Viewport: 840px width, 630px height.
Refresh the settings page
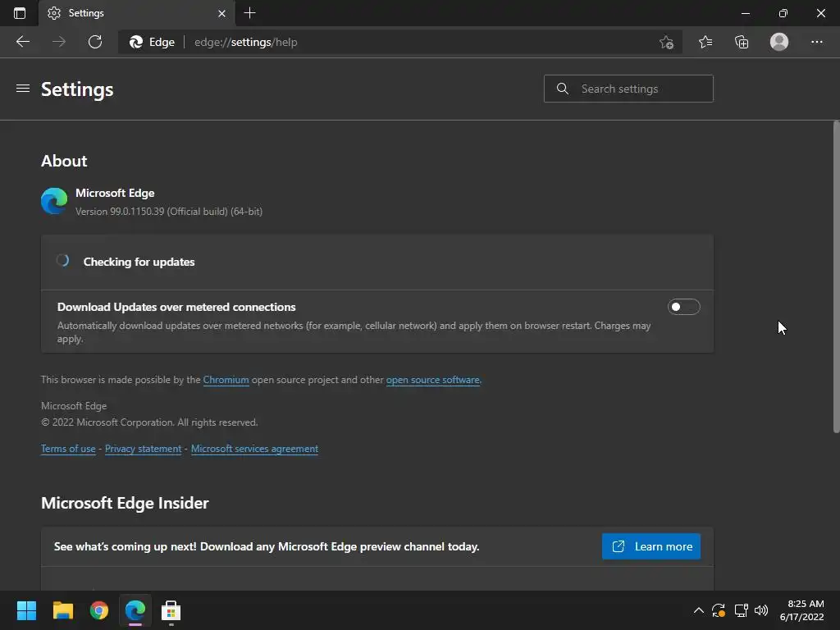(x=95, y=42)
